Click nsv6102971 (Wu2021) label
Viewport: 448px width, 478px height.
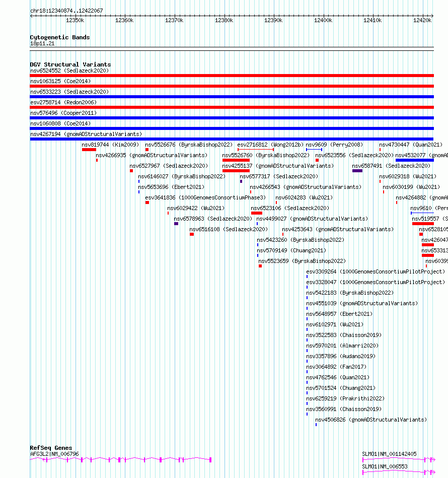click(x=335, y=325)
